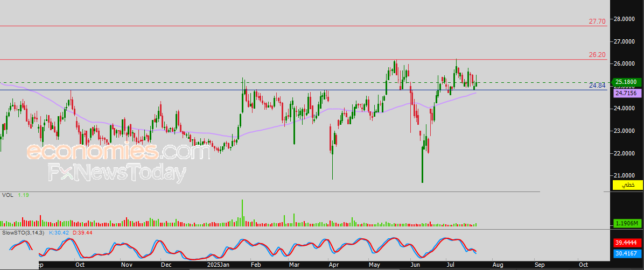The height and width of the screenshot is (270, 644).
Task: Click the Jun time axis label
Action: click(416, 265)
